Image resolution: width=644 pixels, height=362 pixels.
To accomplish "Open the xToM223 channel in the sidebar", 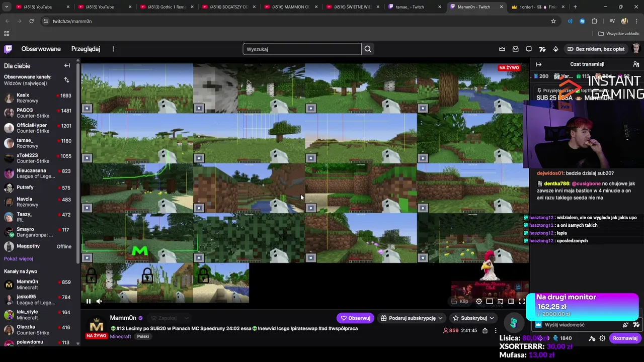I will [x=39, y=158].
